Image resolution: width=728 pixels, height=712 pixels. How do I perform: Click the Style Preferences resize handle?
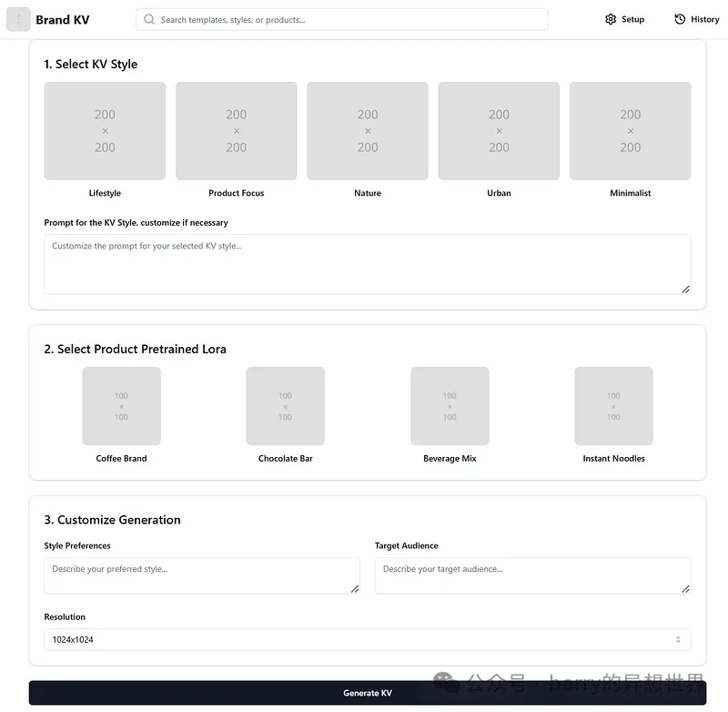click(355, 589)
